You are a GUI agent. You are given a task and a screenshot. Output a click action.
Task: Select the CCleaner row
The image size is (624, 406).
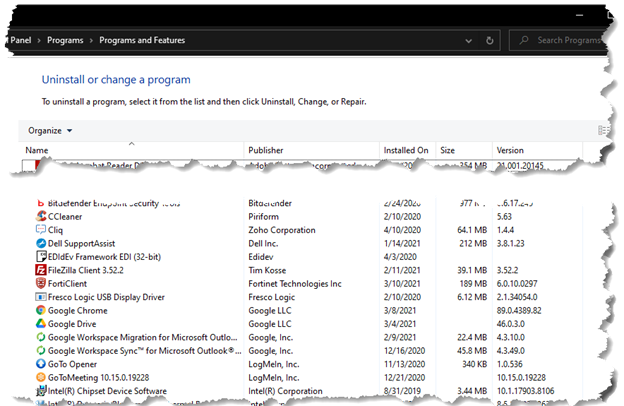[x=302, y=217]
